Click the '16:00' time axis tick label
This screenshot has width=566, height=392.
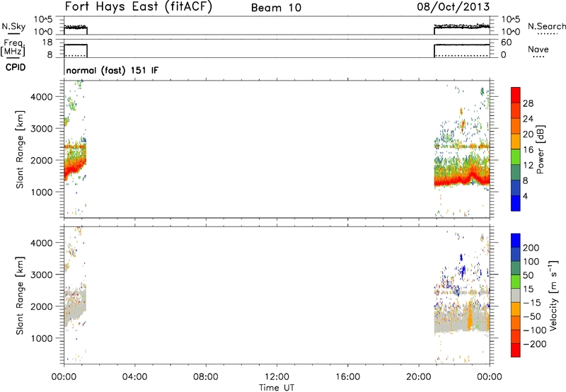347,377
